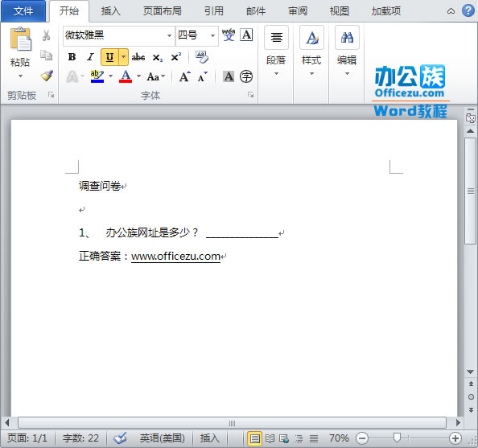This screenshot has width=478, height=448.
Task: Click zoom in plus button
Action: [x=455, y=438]
